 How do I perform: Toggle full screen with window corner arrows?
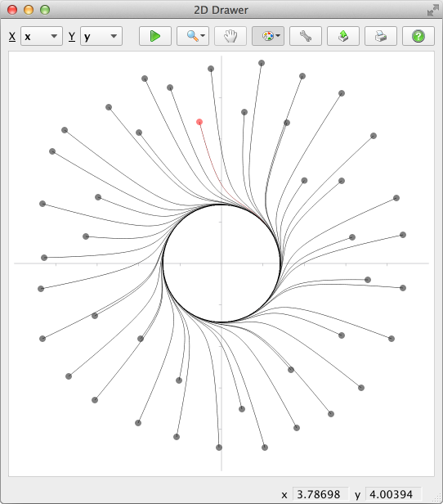[432, 11]
